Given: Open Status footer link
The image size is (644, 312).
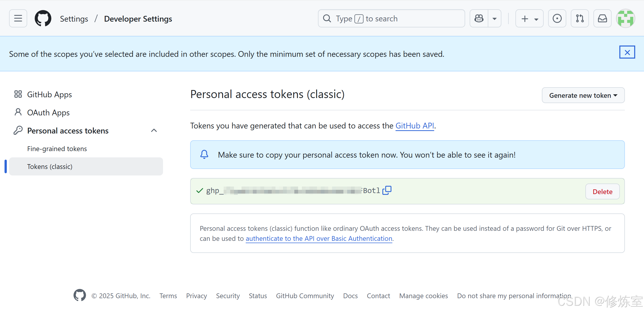Looking at the screenshot, I should pos(258,296).
